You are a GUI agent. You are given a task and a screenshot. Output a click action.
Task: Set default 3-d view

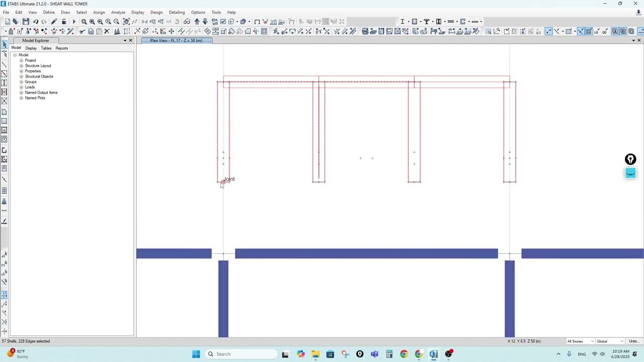point(144,22)
